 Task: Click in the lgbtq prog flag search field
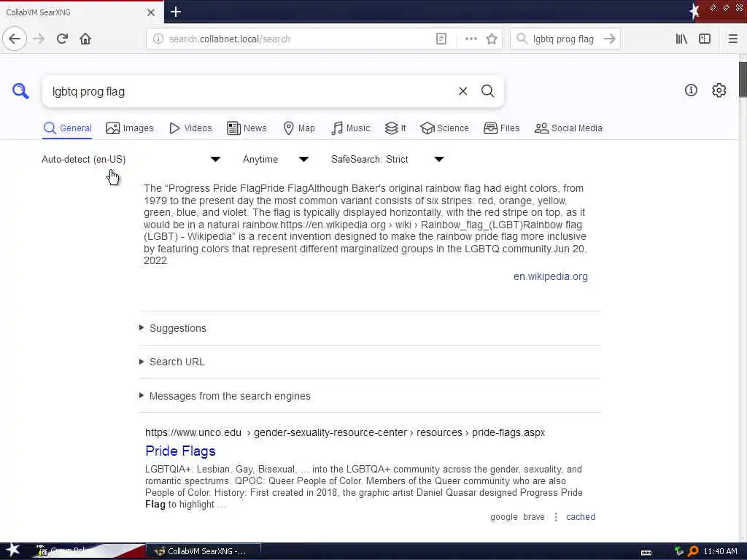(x=250, y=91)
